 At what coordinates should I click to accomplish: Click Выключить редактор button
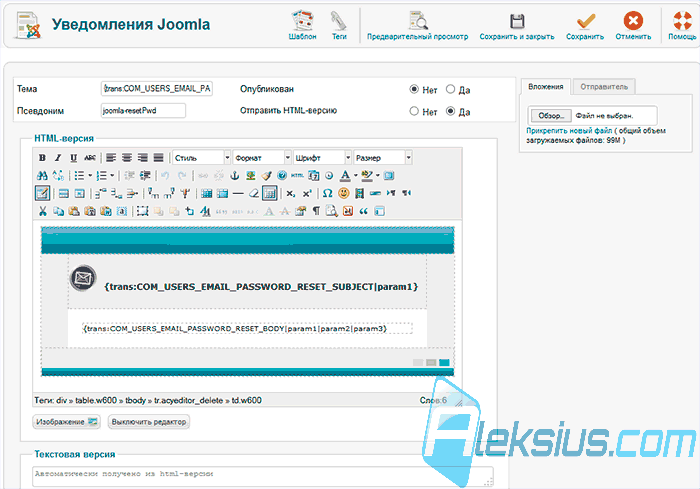tap(149, 422)
